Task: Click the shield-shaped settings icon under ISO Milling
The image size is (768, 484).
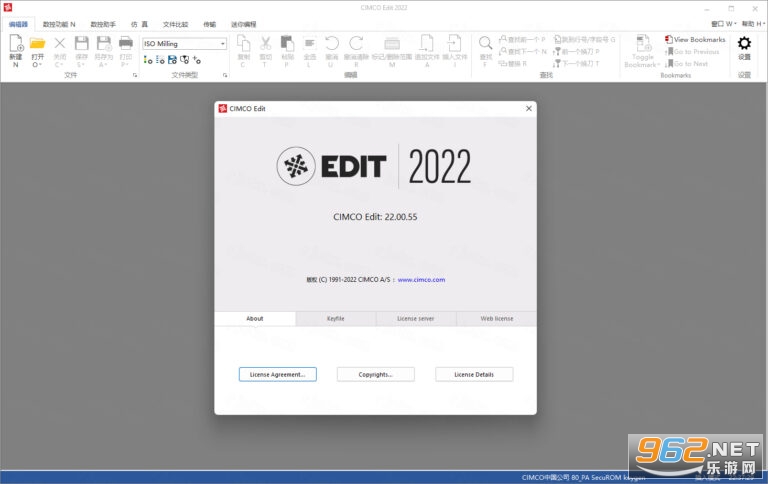Action: (185, 60)
